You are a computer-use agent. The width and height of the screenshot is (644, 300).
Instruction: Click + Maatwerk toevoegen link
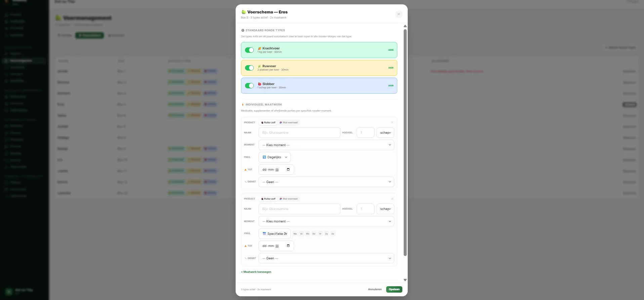coord(256,272)
